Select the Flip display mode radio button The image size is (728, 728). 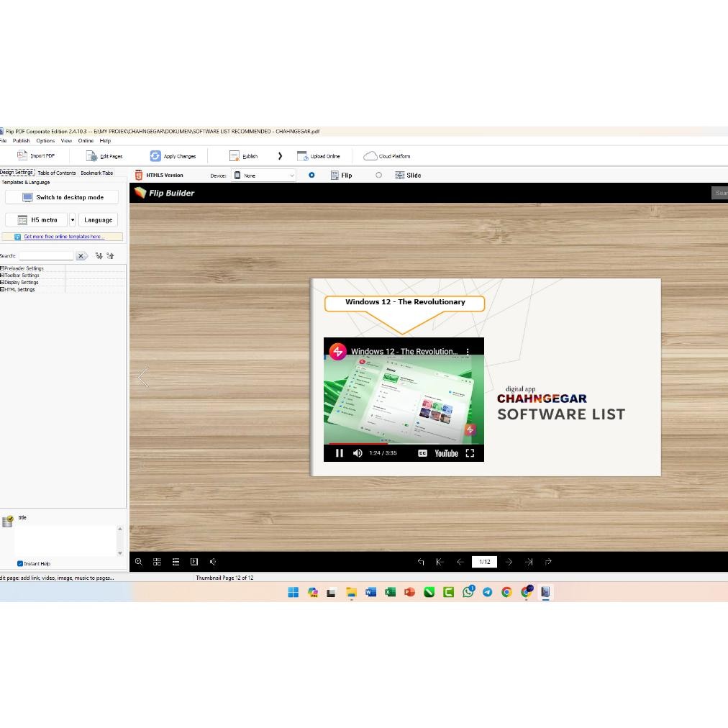[311, 175]
